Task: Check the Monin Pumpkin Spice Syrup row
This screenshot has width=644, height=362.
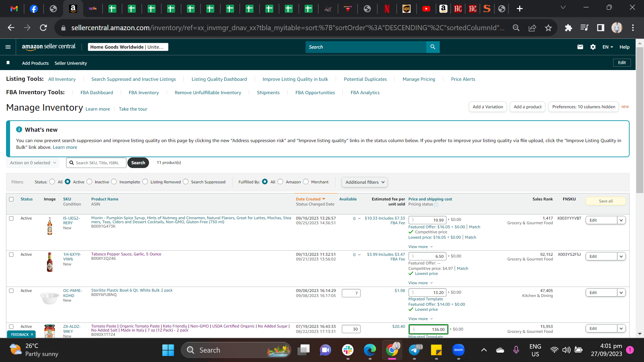Action: 11,218
